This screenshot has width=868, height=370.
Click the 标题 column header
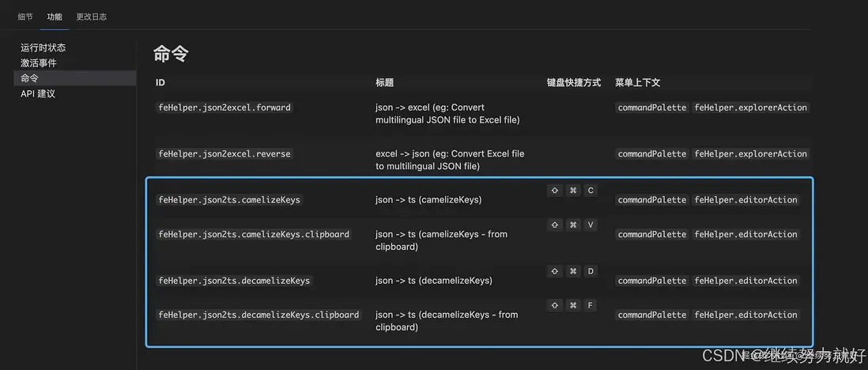(x=385, y=82)
